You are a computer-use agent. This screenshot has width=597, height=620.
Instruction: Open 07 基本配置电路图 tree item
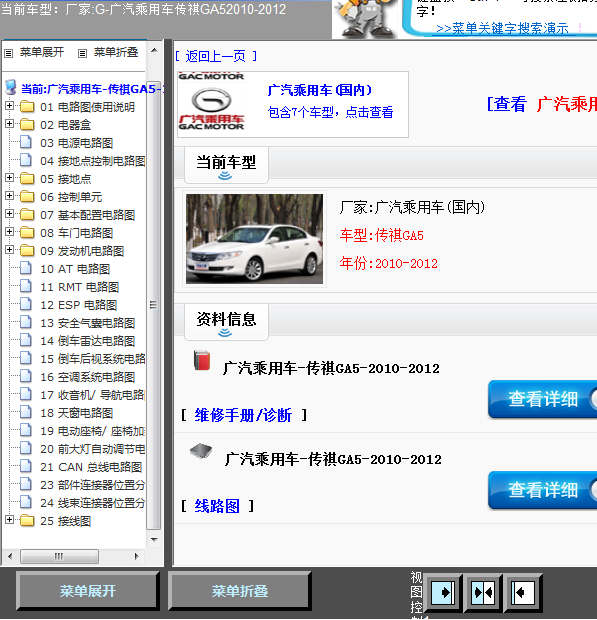point(87,215)
